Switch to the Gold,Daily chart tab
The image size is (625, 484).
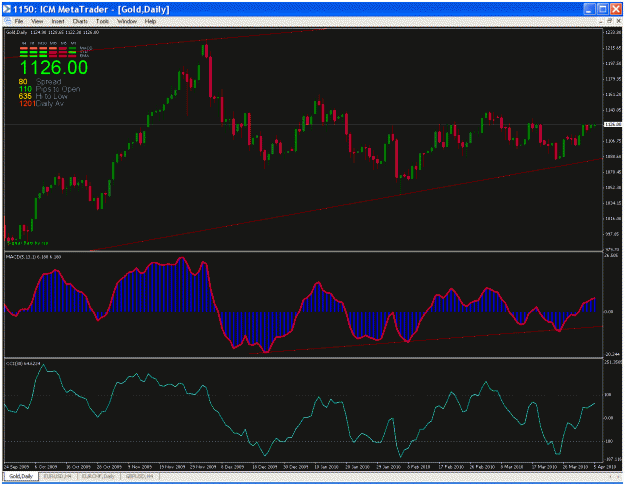(x=21, y=476)
